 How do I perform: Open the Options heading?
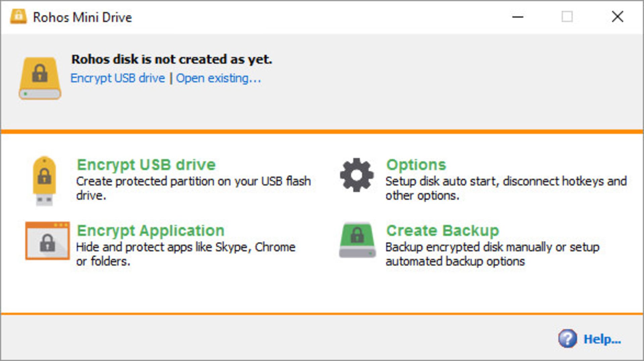[416, 165]
